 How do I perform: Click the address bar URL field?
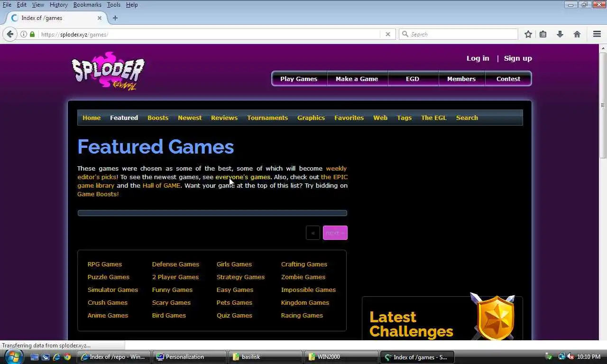(209, 34)
